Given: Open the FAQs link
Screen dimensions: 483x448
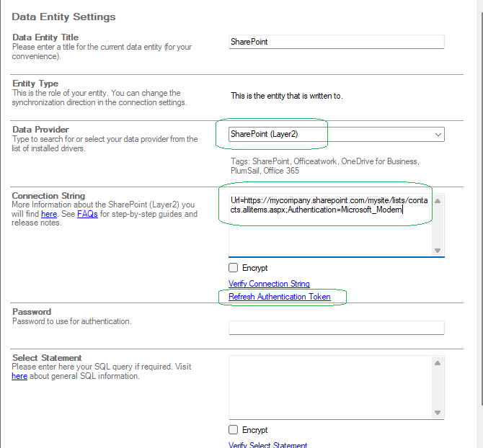Looking at the screenshot, I should (87, 214).
